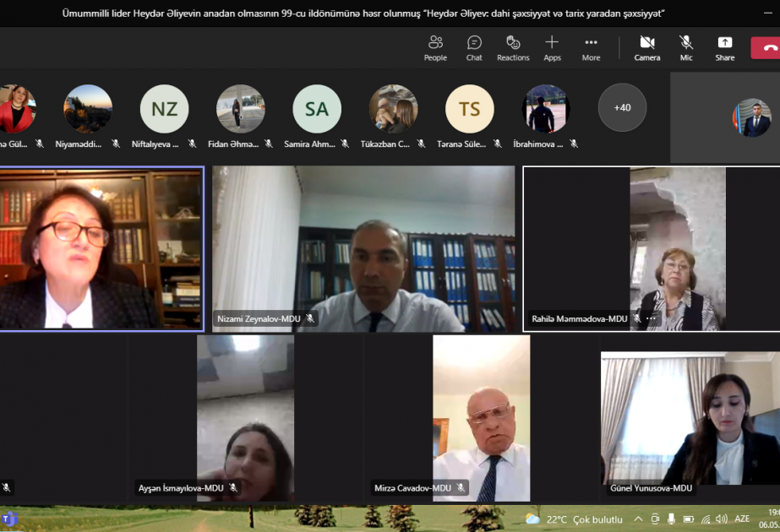Open your self-view avatar tile

coord(751,118)
